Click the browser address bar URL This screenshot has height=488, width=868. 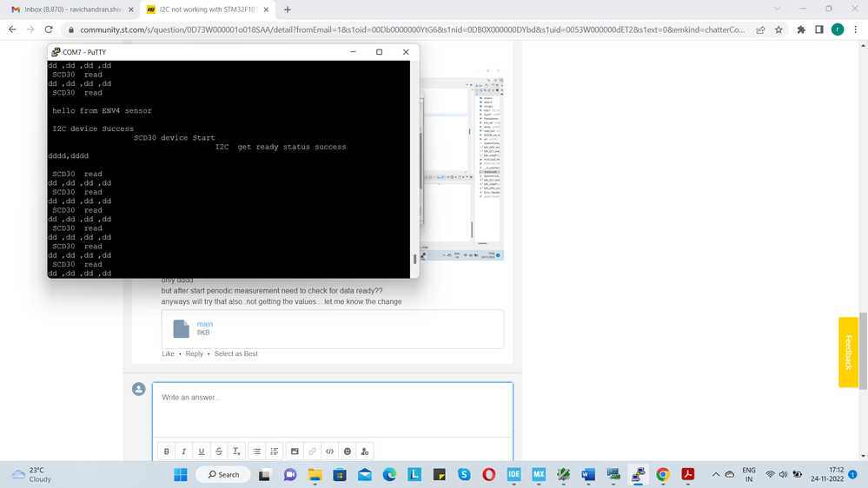click(x=412, y=30)
